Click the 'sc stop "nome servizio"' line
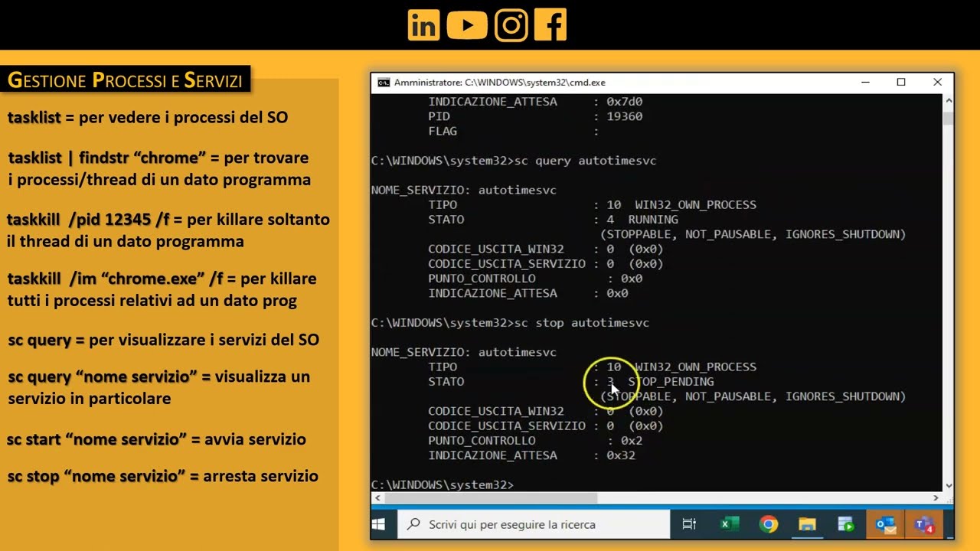 point(163,477)
